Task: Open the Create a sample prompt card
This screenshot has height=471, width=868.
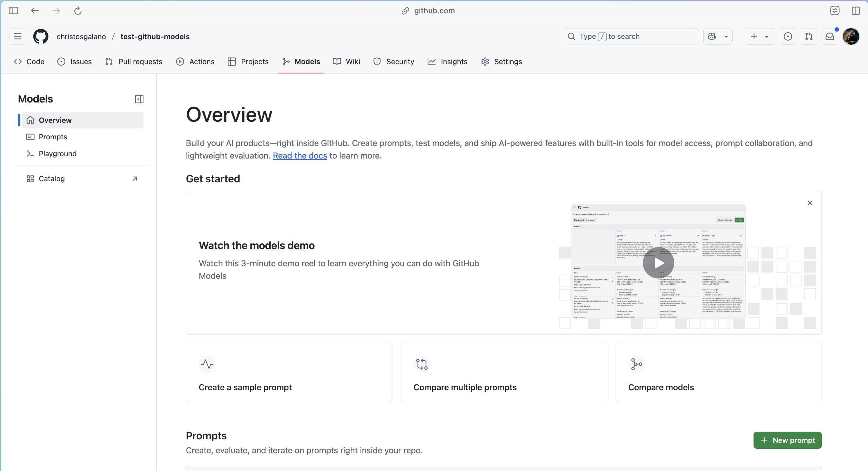Action: (x=289, y=373)
